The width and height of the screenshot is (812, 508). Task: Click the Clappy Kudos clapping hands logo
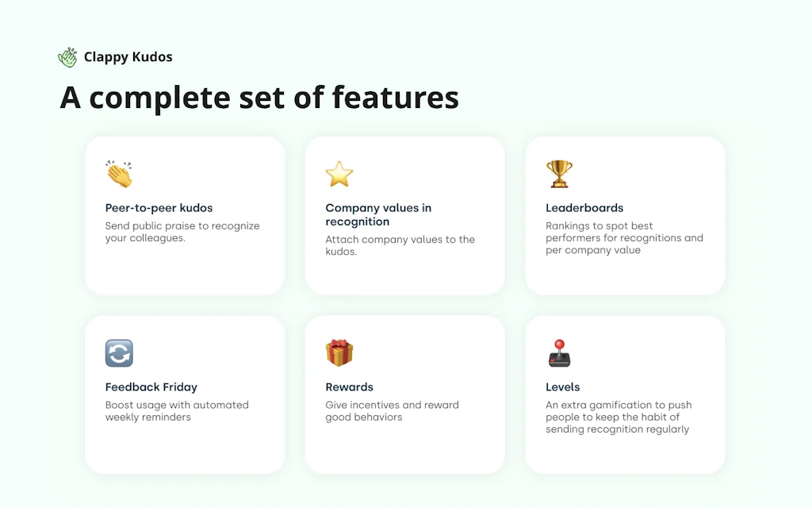[67, 57]
